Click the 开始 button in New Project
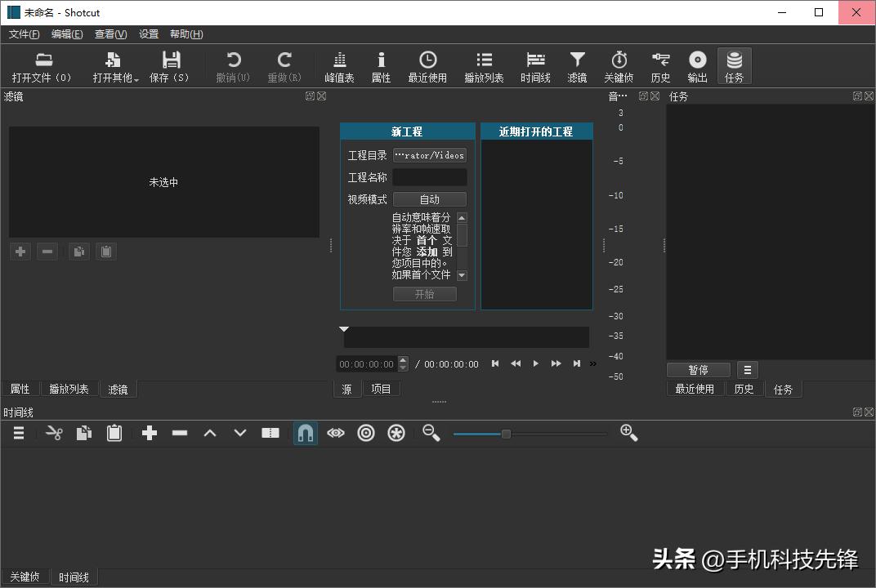The image size is (876, 588). [424, 294]
